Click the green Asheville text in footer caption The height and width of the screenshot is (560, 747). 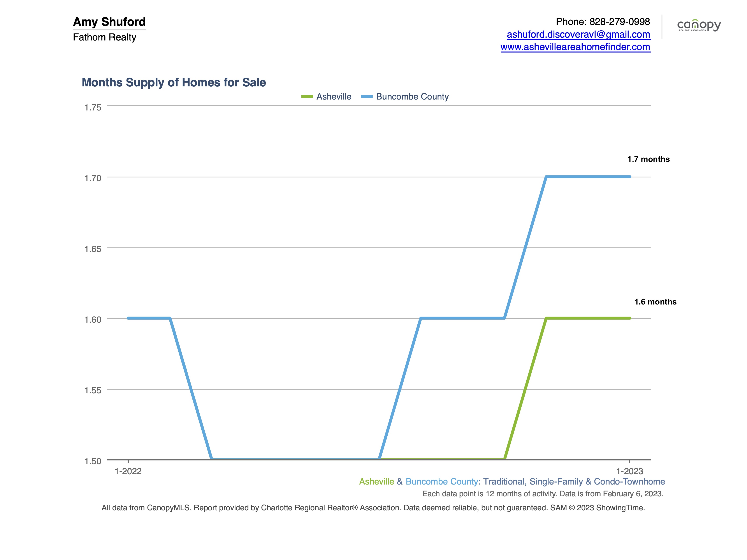pyautogui.click(x=376, y=482)
